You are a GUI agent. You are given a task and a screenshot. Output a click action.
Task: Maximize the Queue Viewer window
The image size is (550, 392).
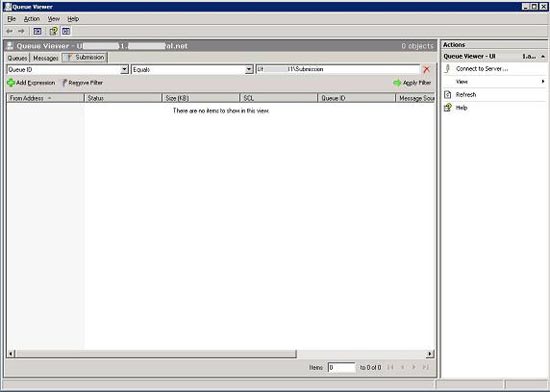(x=534, y=6)
